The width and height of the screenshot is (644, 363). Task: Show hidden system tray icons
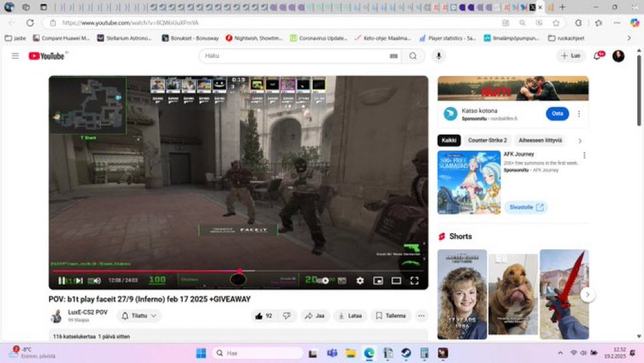click(560, 353)
